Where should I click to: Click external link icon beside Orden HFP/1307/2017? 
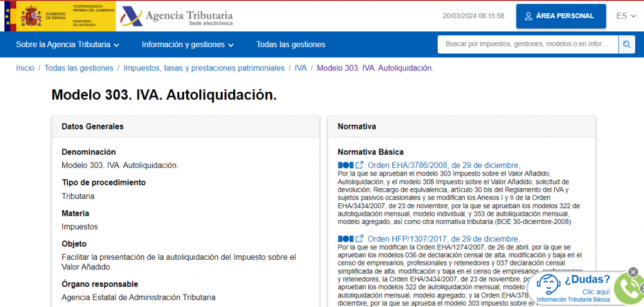tap(360, 239)
